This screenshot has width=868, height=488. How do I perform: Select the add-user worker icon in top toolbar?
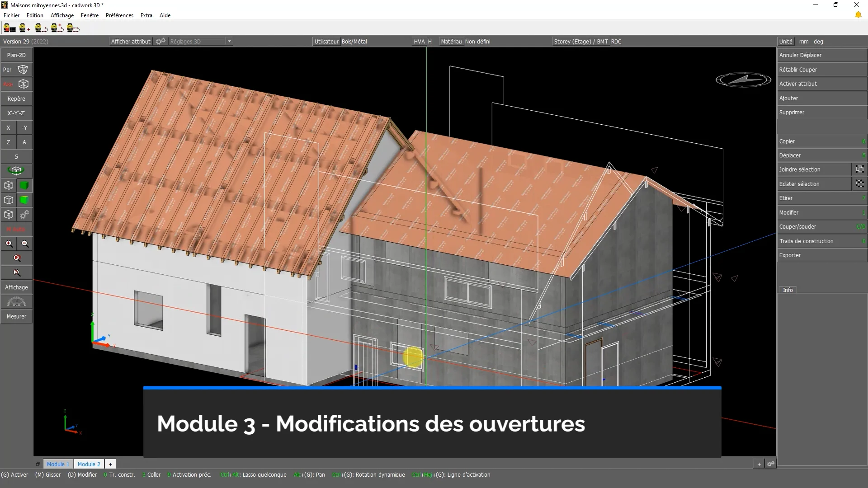24,28
